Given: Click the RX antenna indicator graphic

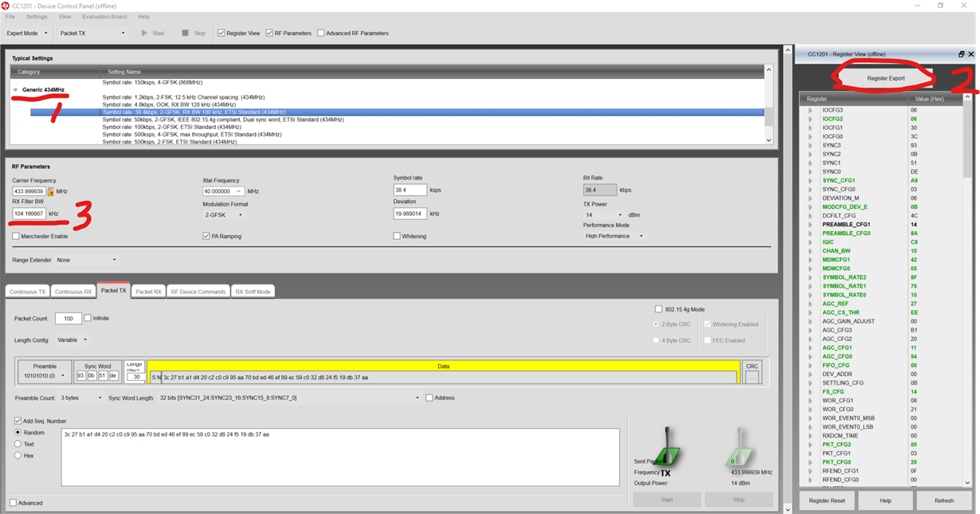Looking at the screenshot, I should (x=740, y=446).
